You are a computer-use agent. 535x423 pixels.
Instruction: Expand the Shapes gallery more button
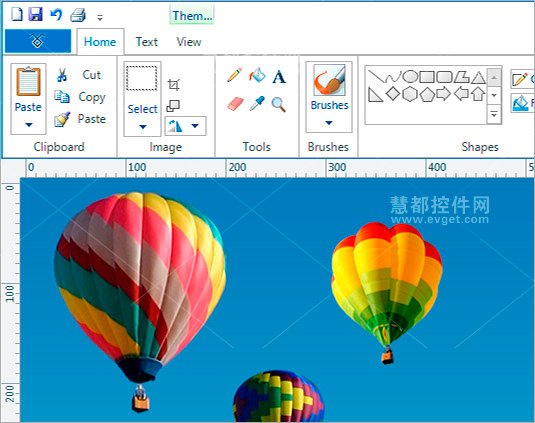[x=494, y=114]
